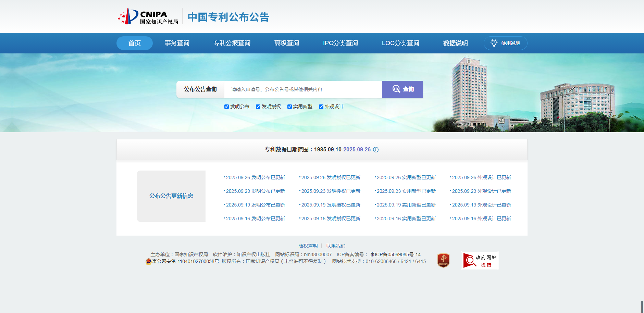Open the 事务查询 menu item

[x=177, y=43]
